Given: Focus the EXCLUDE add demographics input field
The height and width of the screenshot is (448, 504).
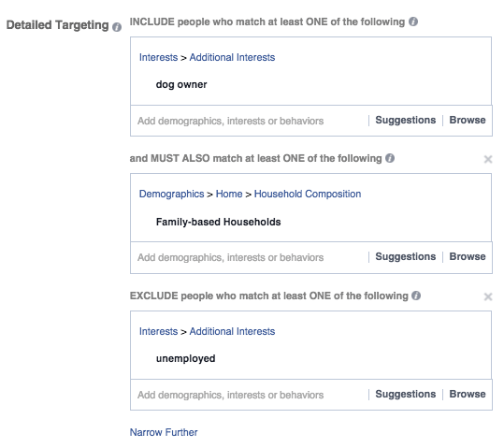Looking at the screenshot, I should coord(249,395).
